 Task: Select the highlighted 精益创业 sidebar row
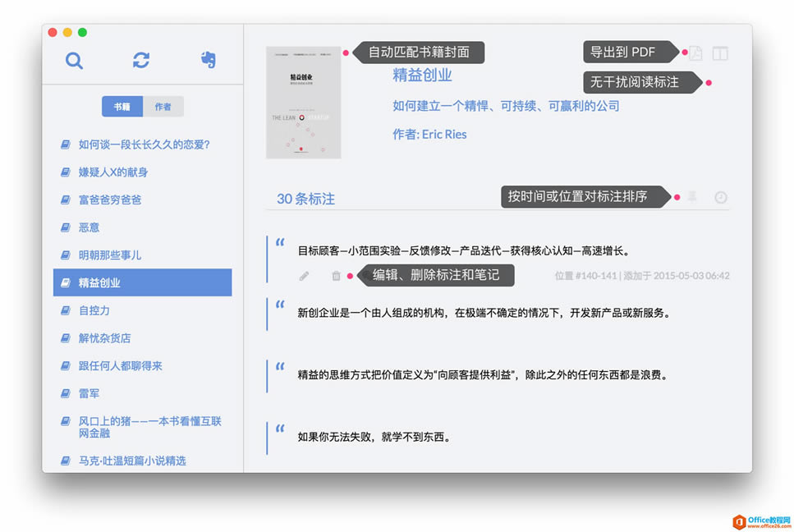(x=142, y=282)
